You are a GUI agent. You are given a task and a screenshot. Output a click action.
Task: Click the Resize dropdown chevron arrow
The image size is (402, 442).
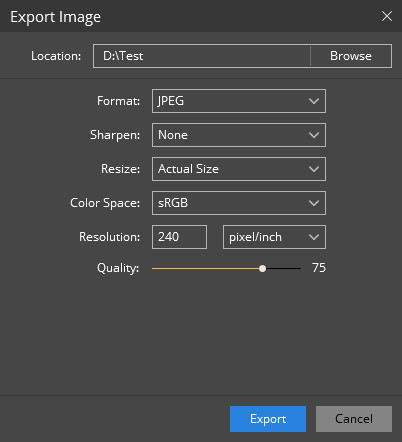[314, 169]
